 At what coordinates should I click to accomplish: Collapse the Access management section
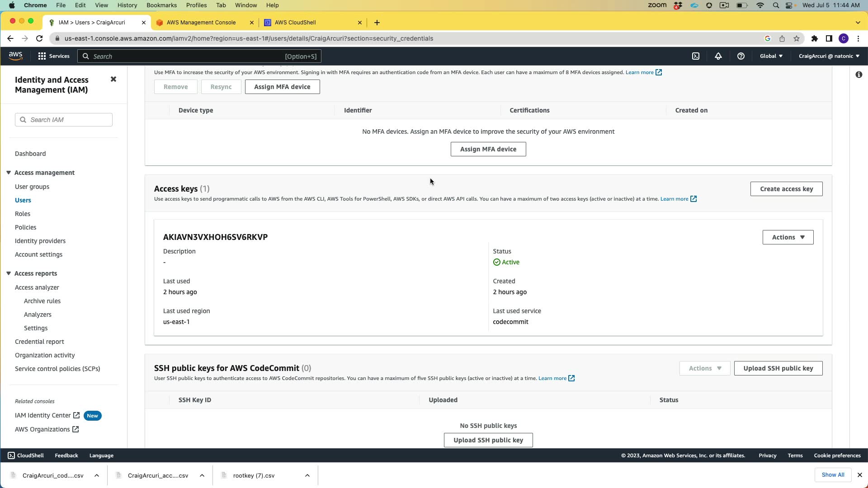point(9,173)
